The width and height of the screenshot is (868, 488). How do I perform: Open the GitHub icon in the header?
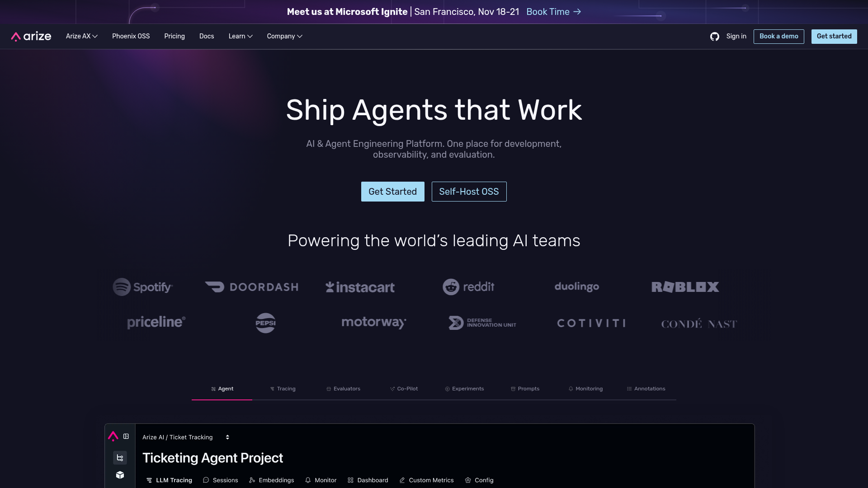click(x=715, y=37)
